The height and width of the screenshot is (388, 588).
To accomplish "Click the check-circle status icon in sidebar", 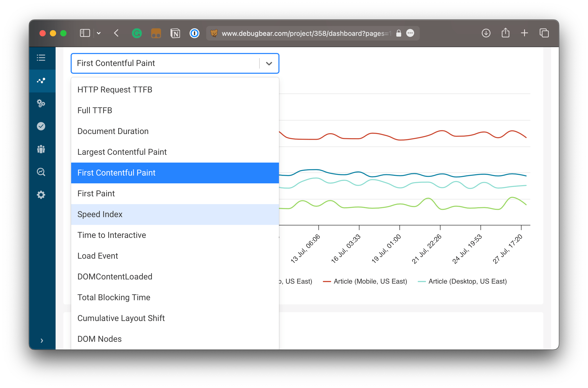I will [42, 126].
